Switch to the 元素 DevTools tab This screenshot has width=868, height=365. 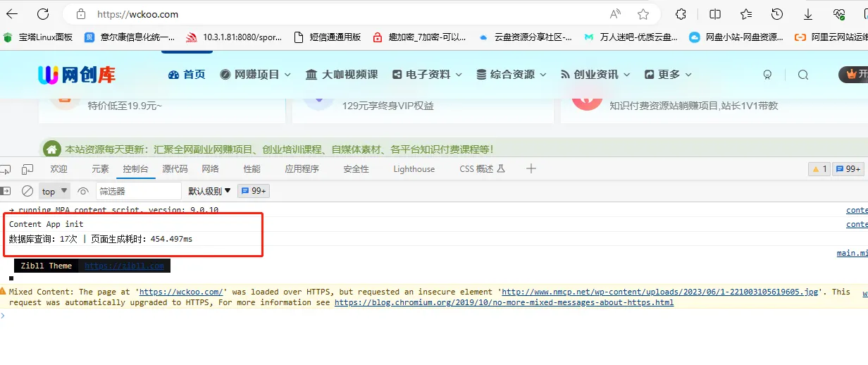click(x=101, y=169)
